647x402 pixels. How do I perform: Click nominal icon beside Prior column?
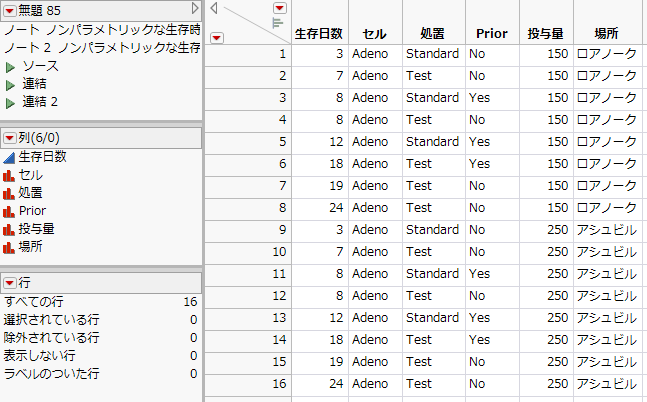point(9,211)
